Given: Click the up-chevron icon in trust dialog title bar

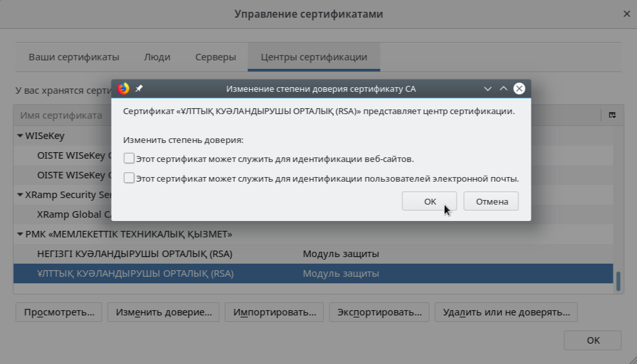Looking at the screenshot, I should click(503, 89).
